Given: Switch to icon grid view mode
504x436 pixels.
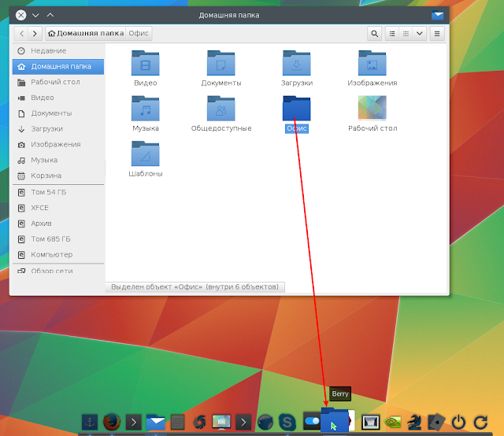Looking at the screenshot, I should (406, 33).
